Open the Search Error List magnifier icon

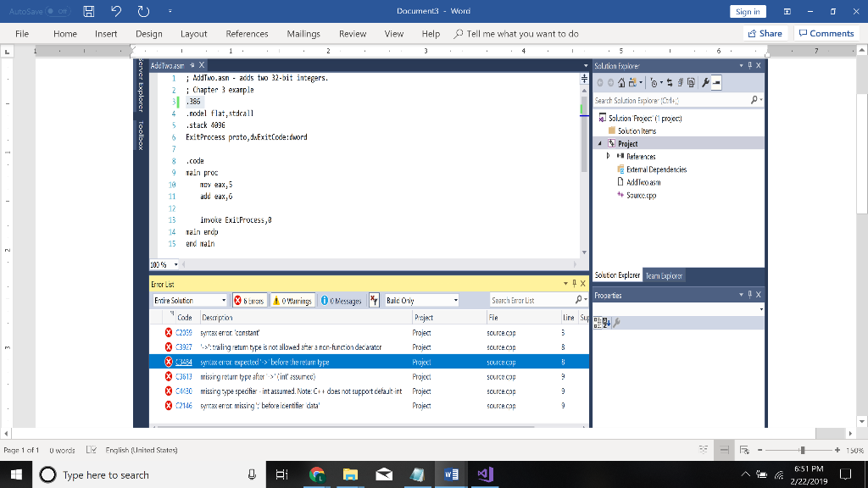click(x=577, y=300)
